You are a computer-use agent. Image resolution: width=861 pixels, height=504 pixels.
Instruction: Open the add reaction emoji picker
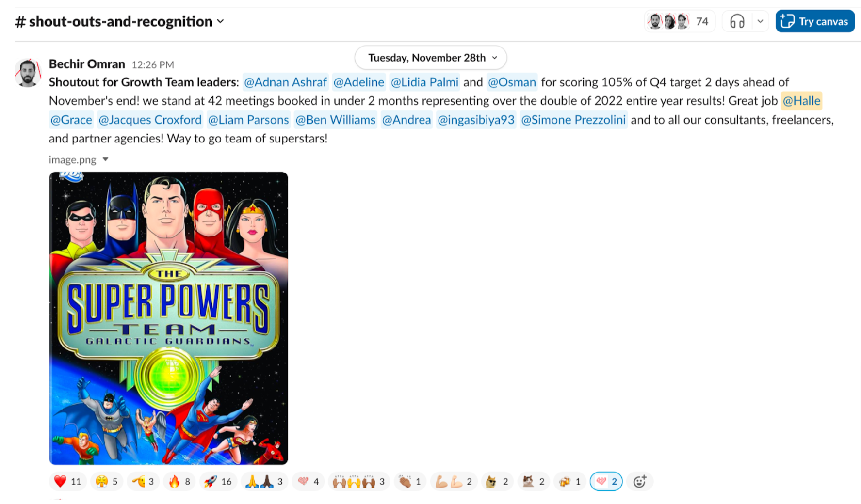click(x=640, y=481)
